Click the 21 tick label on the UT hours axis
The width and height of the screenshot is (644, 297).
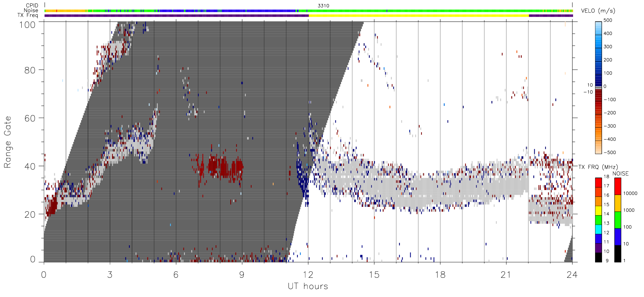[506, 275]
